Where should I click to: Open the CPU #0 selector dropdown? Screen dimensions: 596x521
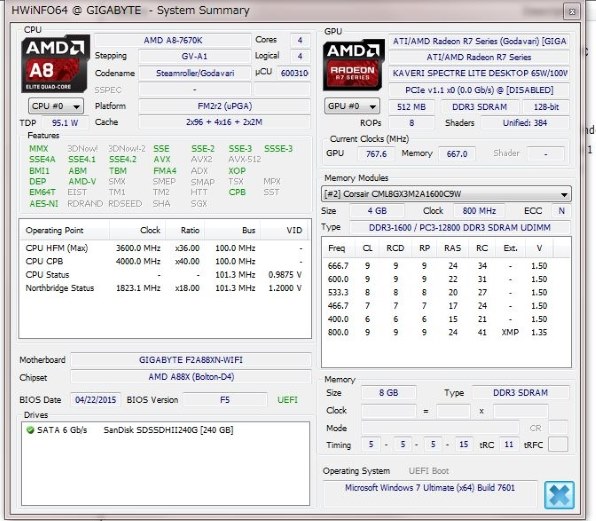click(56, 106)
